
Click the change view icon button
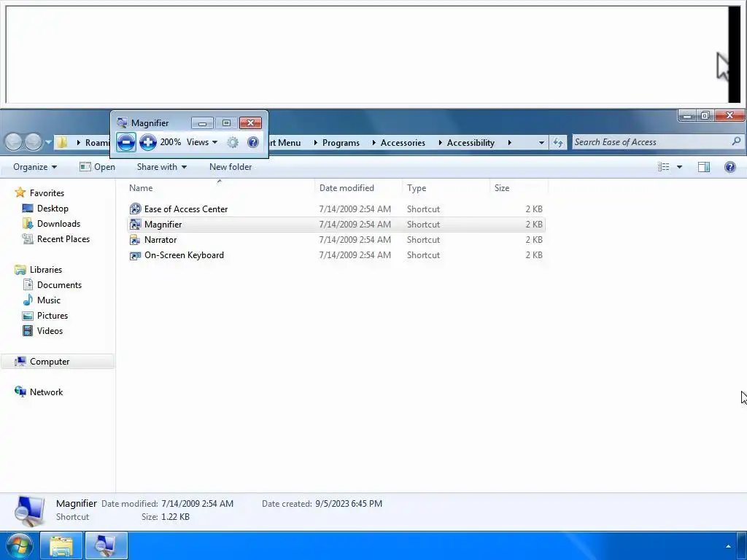(x=663, y=167)
